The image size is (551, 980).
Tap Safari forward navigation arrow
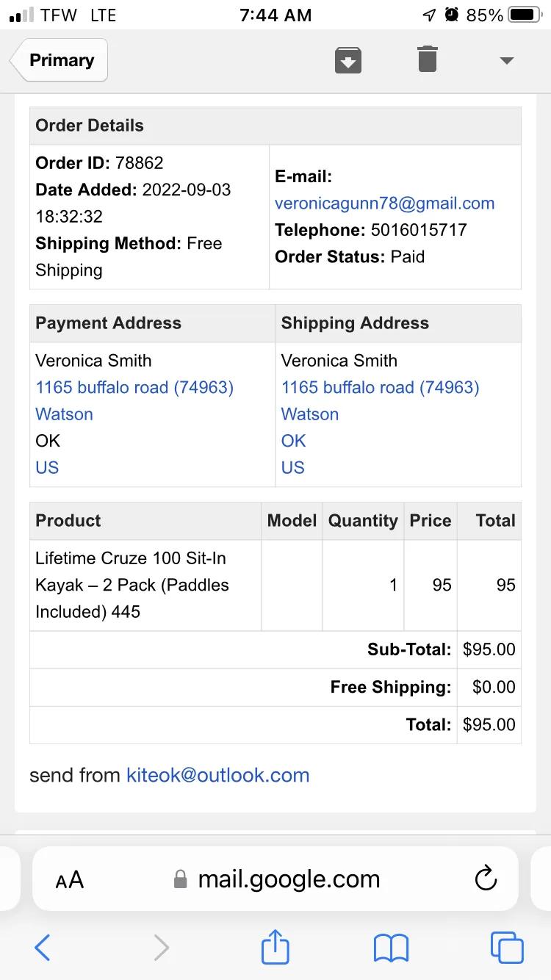pyautogui.click(x=161, y=948)
